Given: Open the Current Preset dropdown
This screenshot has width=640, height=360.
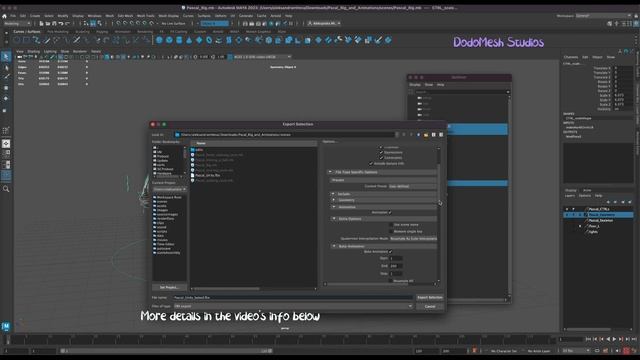Looking at the screenshot, I should tap(412, 186).
